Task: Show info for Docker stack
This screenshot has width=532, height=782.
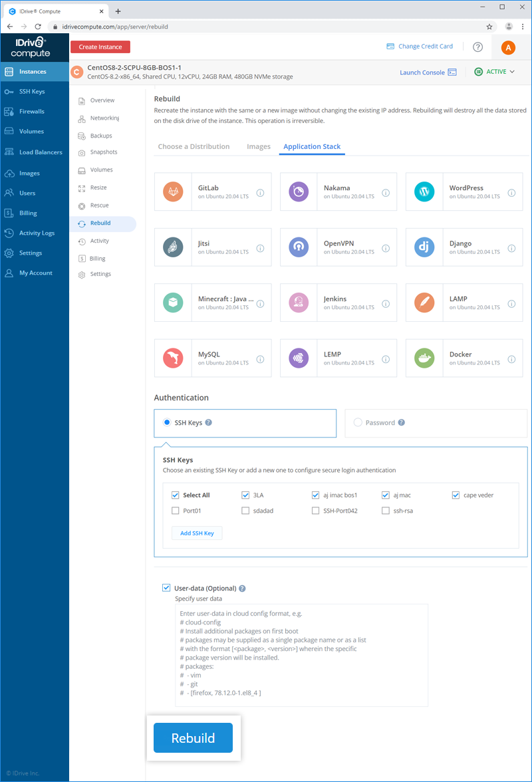Action: 511,359
